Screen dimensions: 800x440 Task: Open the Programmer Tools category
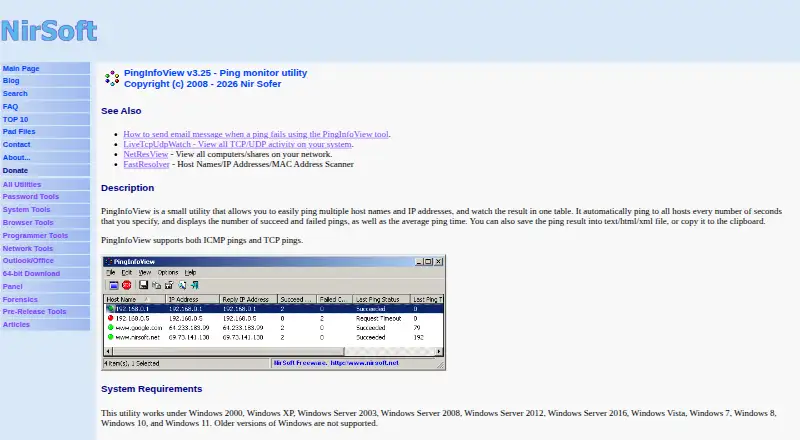pos(35,235)
